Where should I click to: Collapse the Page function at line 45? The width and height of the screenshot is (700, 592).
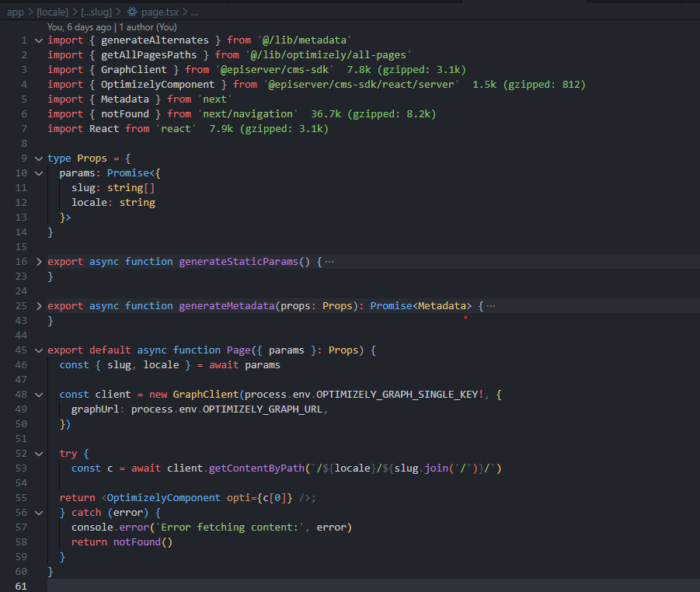click(39, 350)
